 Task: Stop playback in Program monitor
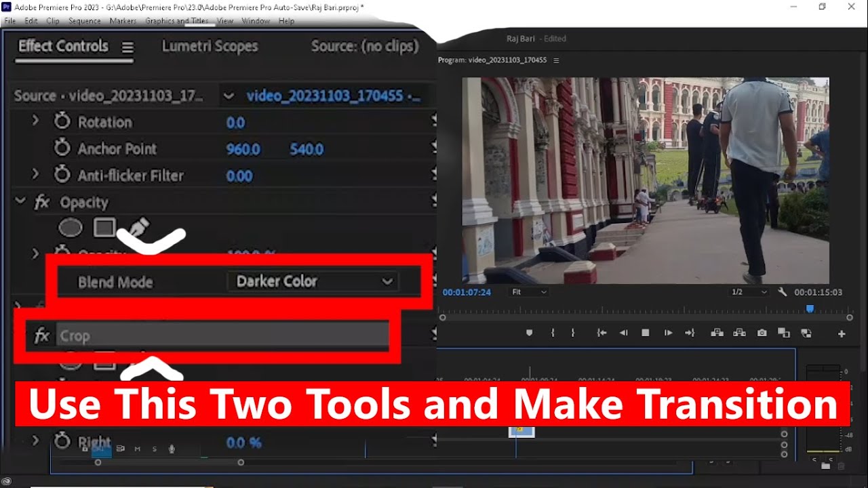click(x=646, y=333)
